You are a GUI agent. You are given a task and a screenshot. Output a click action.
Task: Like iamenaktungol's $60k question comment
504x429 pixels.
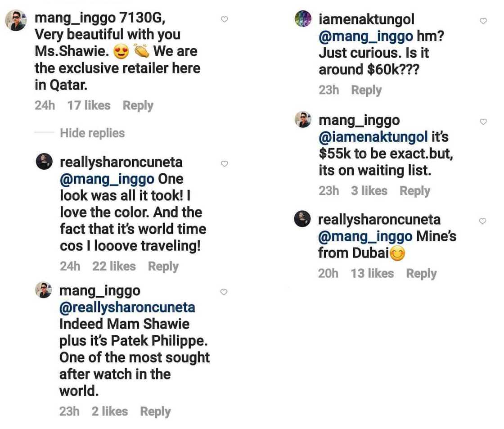tap(483, 21)
